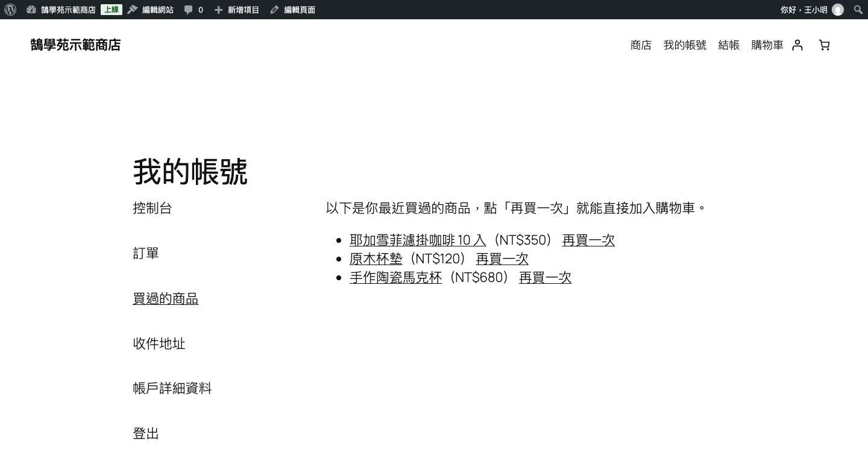Click the user avatar in admin bar
This screenshot has height=470, width=868.
(x=838, y=10)
